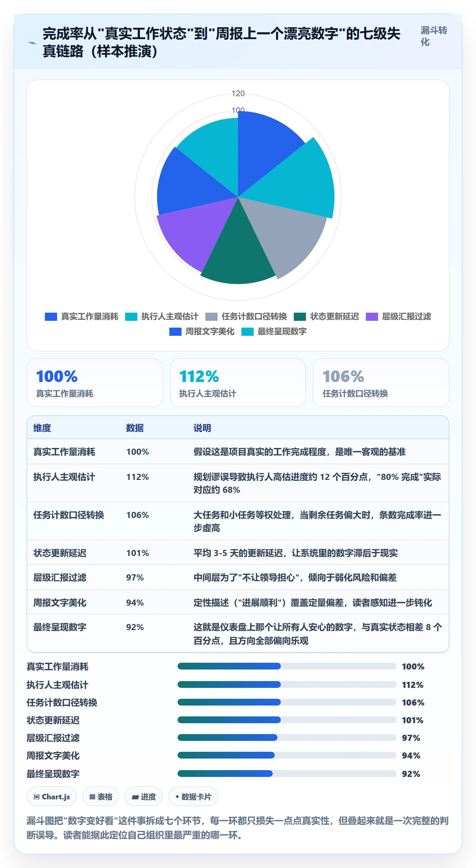
Task: Select the 106% cell in the table
Action: [x=138, y=515]
